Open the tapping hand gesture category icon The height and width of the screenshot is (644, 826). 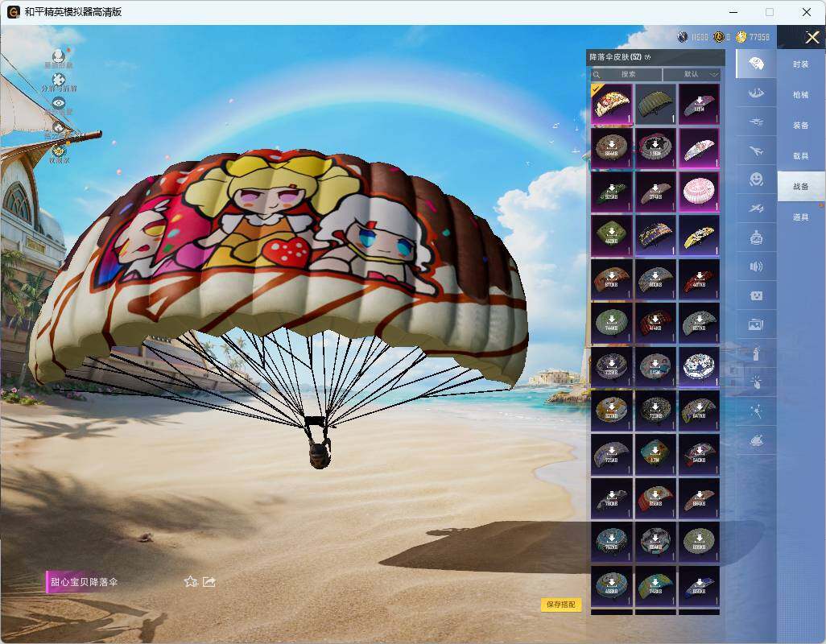click(x=756, y=382)
